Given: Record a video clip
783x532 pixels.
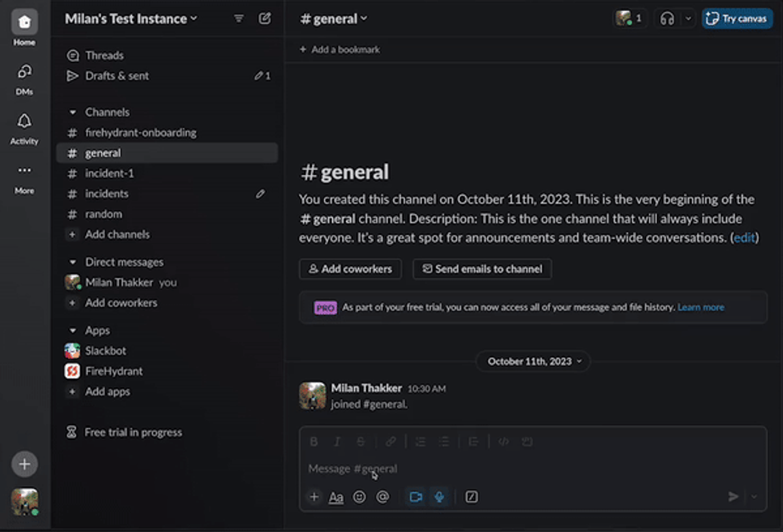Looking at the screenshot, I should point(416,497).
